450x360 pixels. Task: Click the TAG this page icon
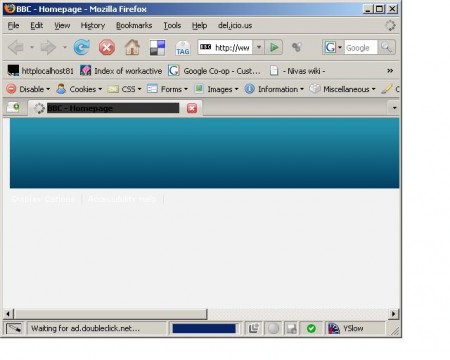(183, 48)
